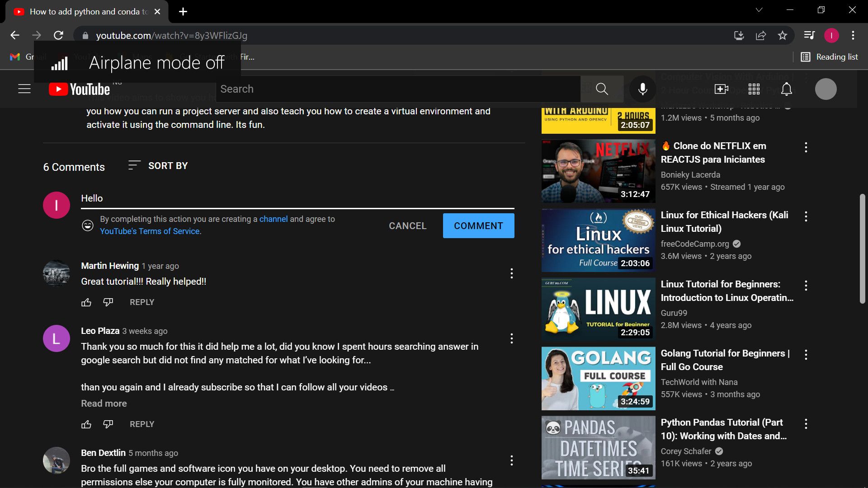Image resolution: width=868 pixels, height=488 pixels.
Task: Open options menu on Martin Hewing's comment
Action: [511, 273]
